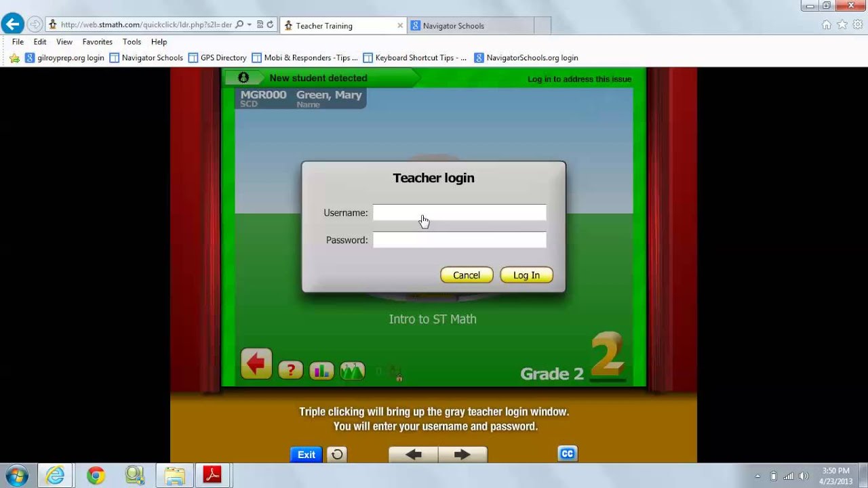Click the Password input field
Viewport: 868px width, 488px height.
coord(459,240)
